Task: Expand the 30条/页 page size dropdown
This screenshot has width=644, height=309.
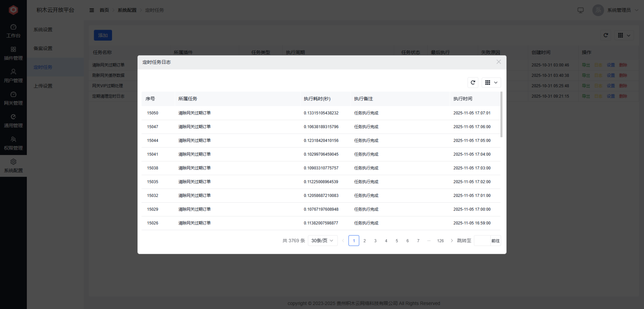Action: click(x=322, y=241)
